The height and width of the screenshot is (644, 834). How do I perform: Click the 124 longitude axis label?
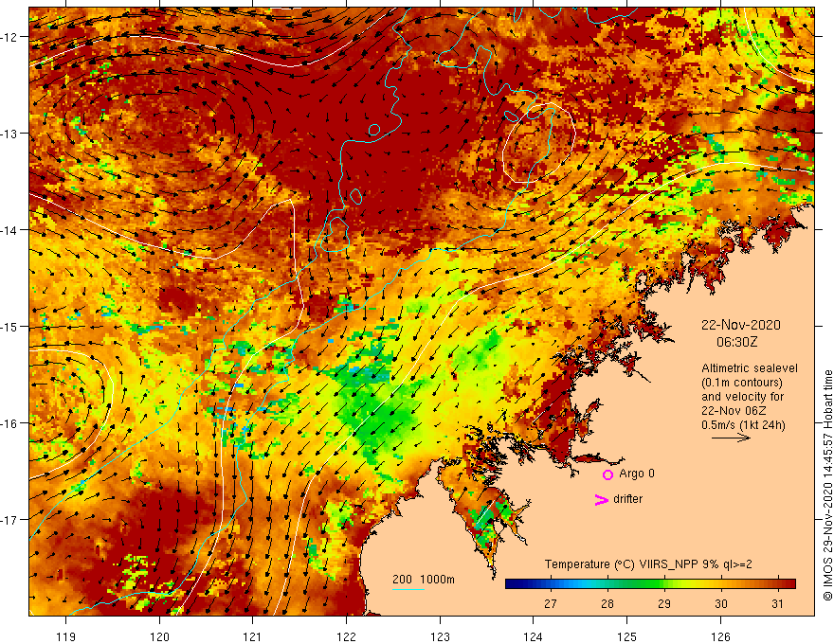click(533, 636)
